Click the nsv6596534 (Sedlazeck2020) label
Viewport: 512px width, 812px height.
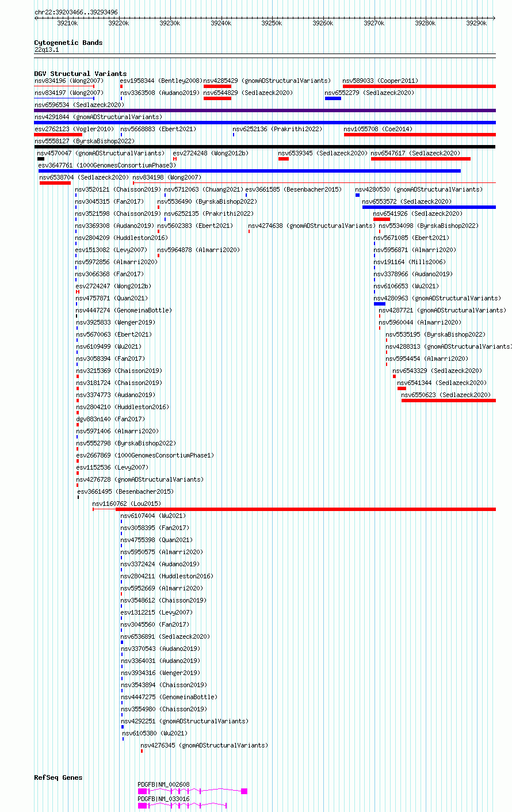[x=79, y=105]
